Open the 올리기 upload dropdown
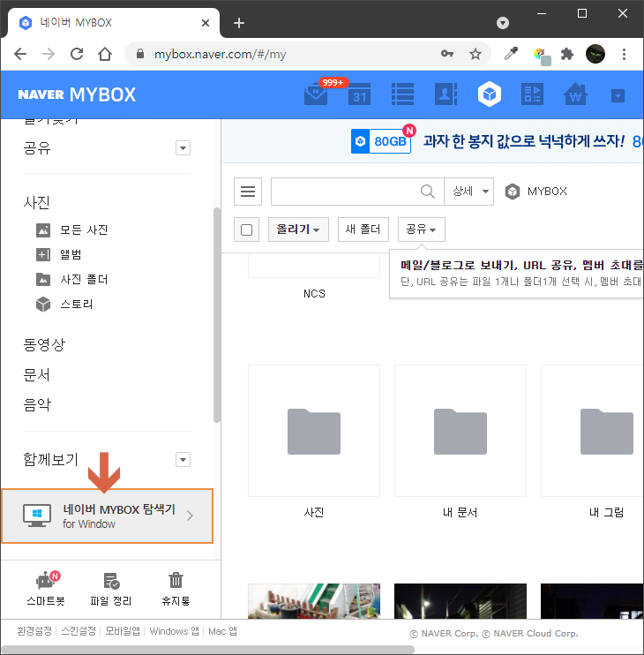Screen dimensions: 644x655 [298, 230]
